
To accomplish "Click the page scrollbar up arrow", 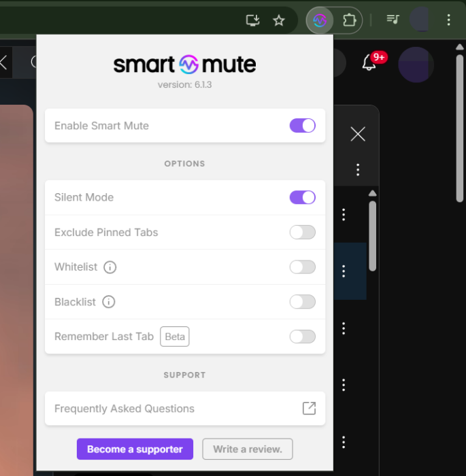I will tap(460, 47).
